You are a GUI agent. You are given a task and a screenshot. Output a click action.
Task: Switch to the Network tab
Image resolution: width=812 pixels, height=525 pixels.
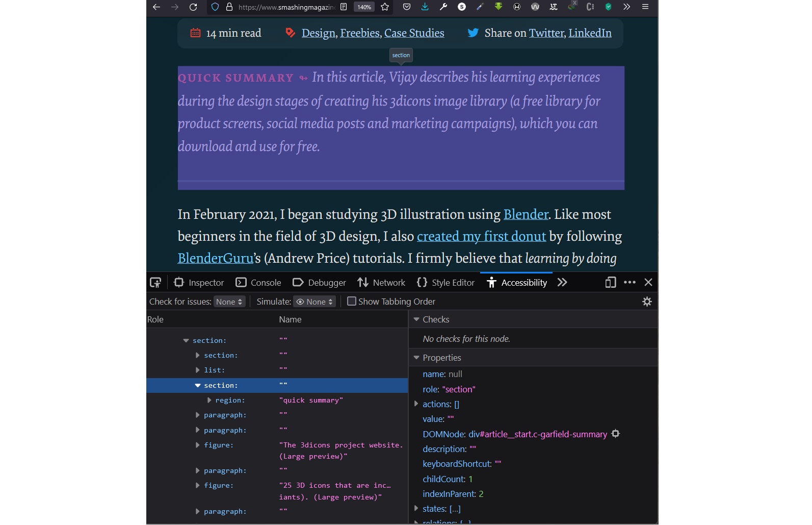[x=381, y=283]
